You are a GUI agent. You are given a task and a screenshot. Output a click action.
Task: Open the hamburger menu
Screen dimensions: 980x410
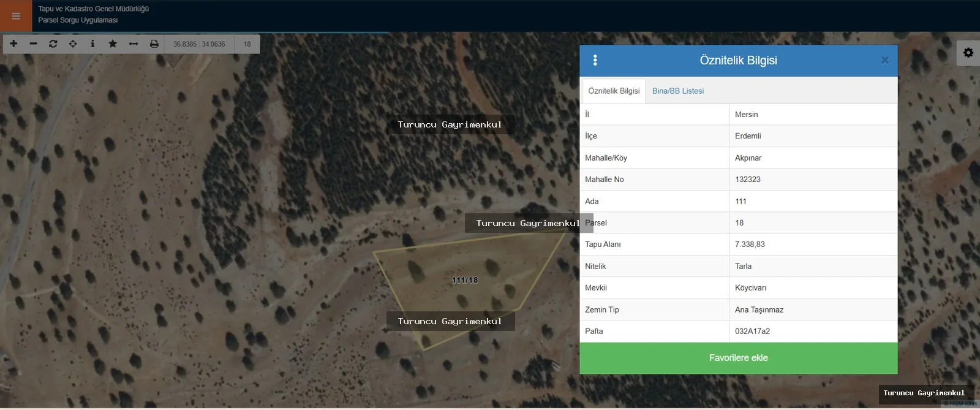coord(16,16)
